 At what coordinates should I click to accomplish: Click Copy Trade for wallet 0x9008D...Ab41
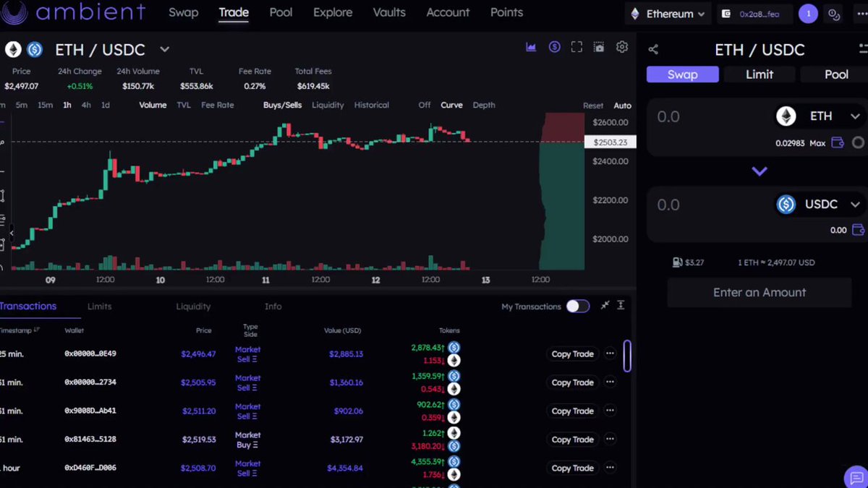572,411
